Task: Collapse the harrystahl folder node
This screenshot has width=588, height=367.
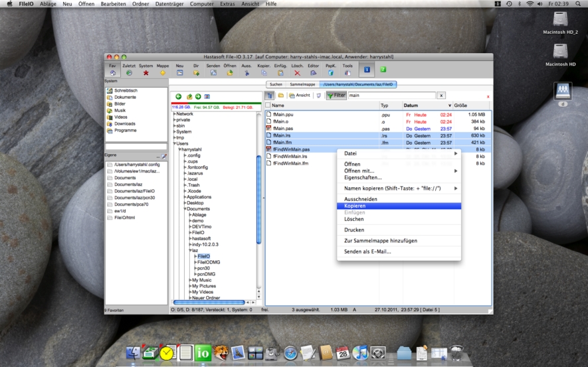Action: pos(179,149)
